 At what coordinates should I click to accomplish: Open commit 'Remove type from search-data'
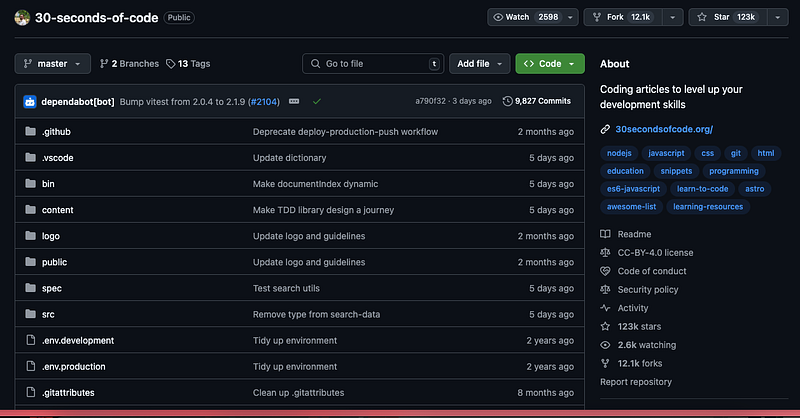[x=316, y=314]
